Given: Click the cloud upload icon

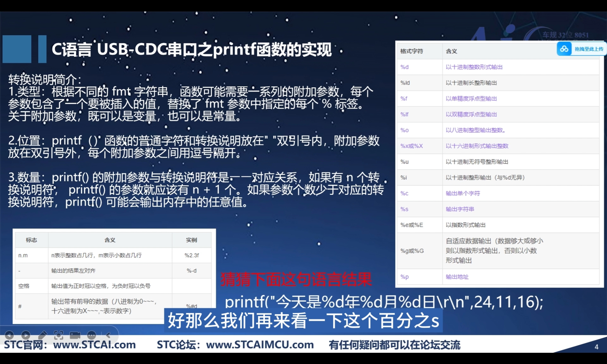Looking at the screenshot, I should pyautogui.click(x=564, y=49).
